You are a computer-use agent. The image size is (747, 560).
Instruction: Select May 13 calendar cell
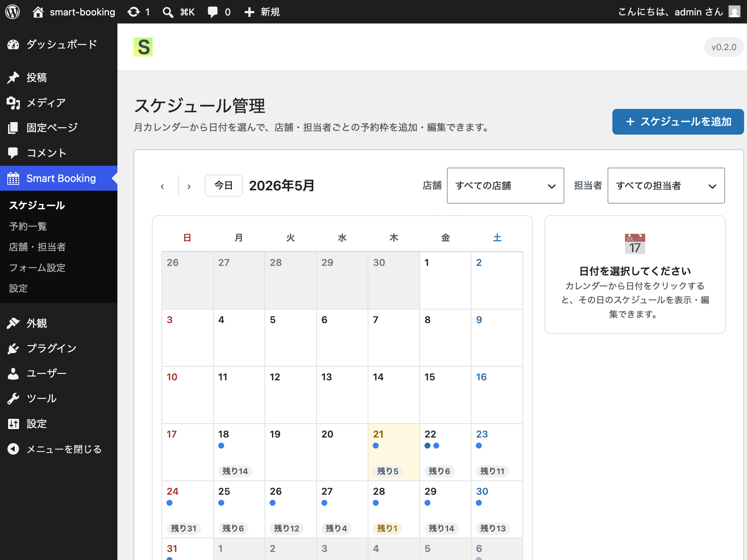click(x=342, y=395)
